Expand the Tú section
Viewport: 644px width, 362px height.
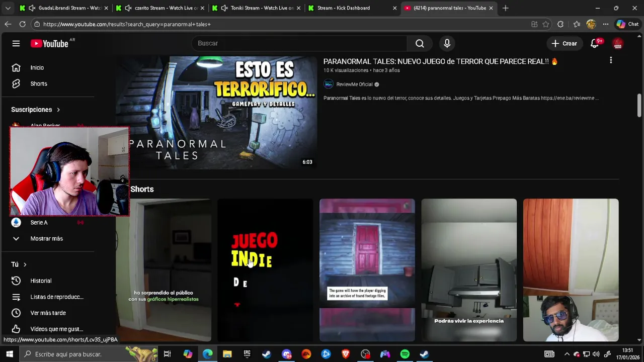19,264
